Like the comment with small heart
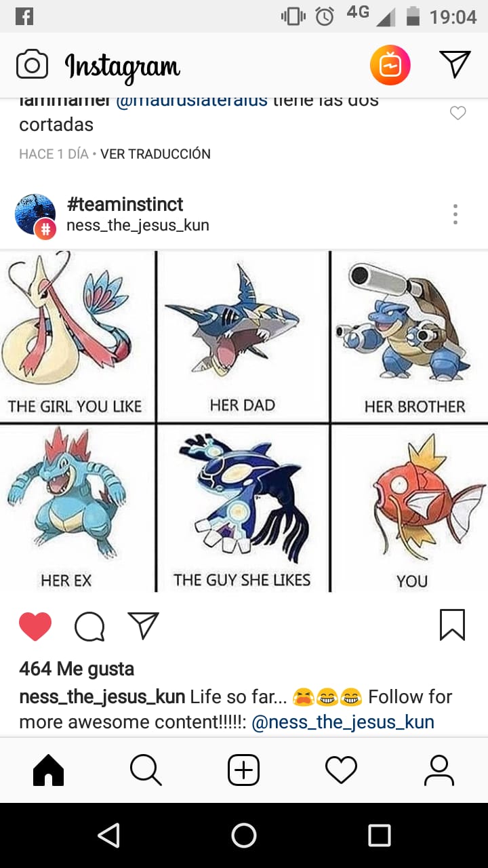Viewport: 488px width, 868px height. 458,113
